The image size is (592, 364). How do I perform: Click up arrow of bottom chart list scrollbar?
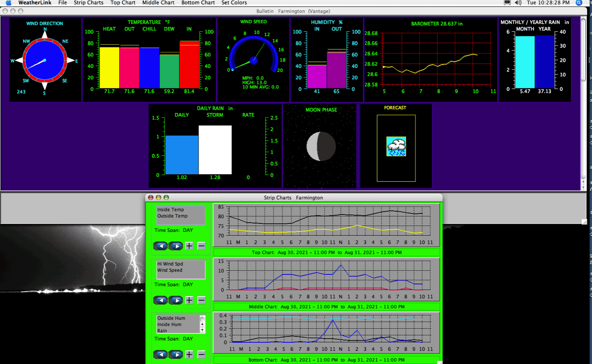click(x=203, y=324)
